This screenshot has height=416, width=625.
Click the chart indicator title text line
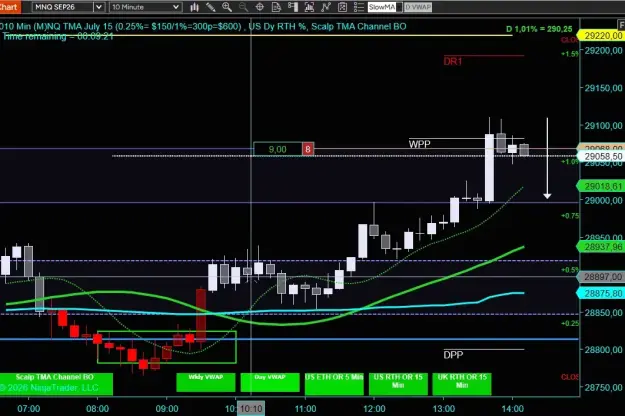tap(203, 27)
